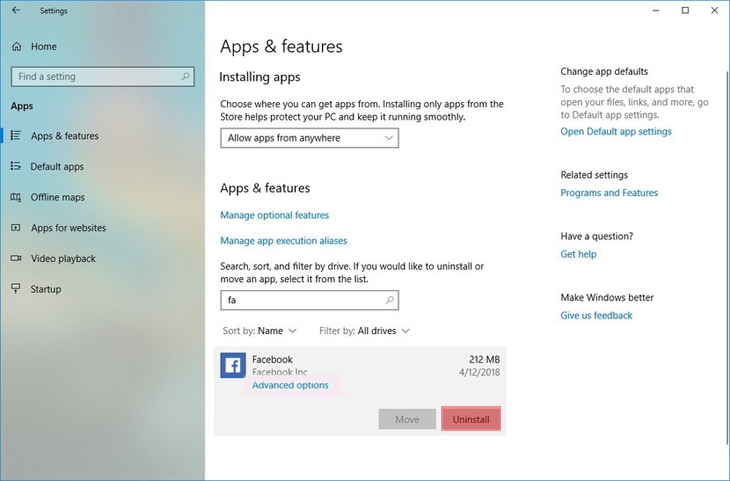Expand the Allow apps from anywhere dropdown
730x481 pixels.
pyautogui.click(x=310, y=138)
